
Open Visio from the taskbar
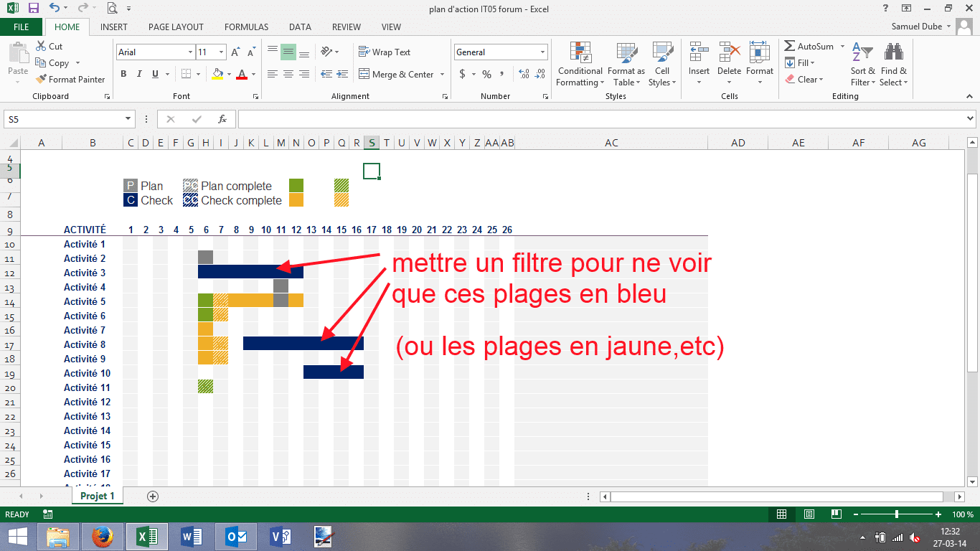tap(281, 536)
